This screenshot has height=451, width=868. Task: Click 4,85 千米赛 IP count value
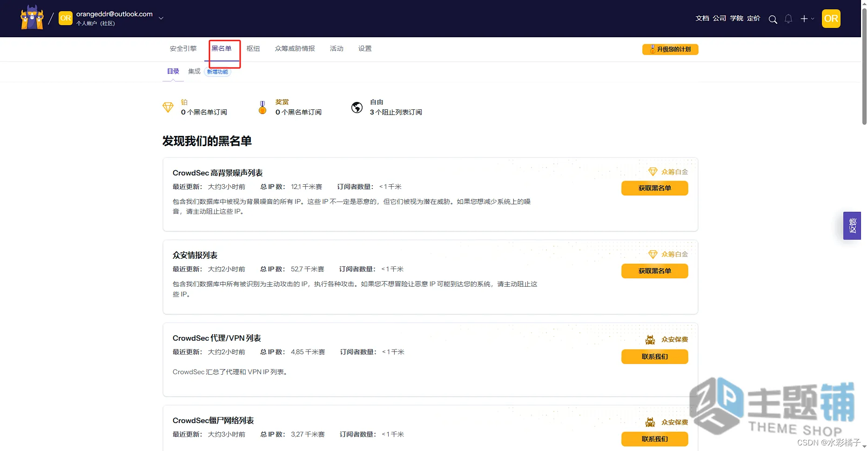pos(308,352)
